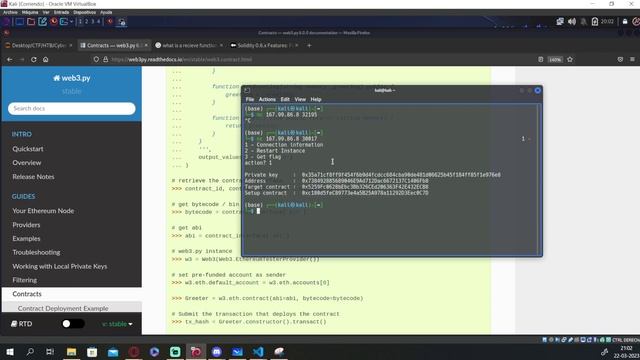Switch to workspace 3 in Kali panel
Screen dimensions: 640x360
(93, 22)
